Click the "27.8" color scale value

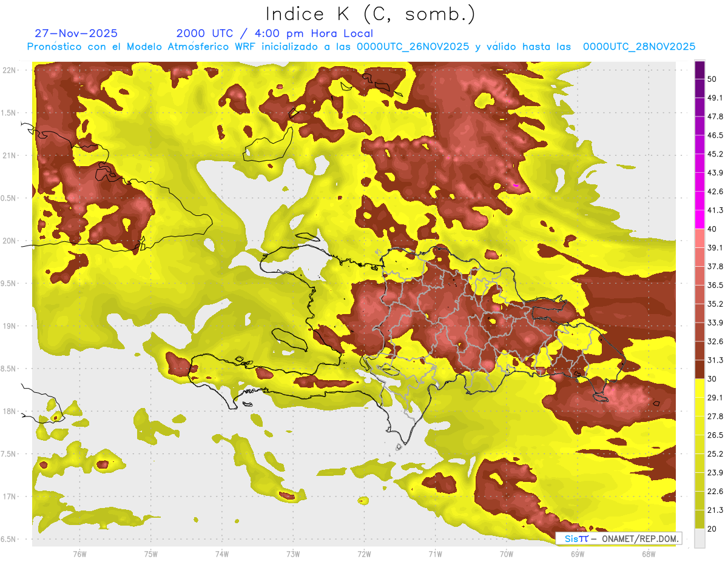(715, 416)
